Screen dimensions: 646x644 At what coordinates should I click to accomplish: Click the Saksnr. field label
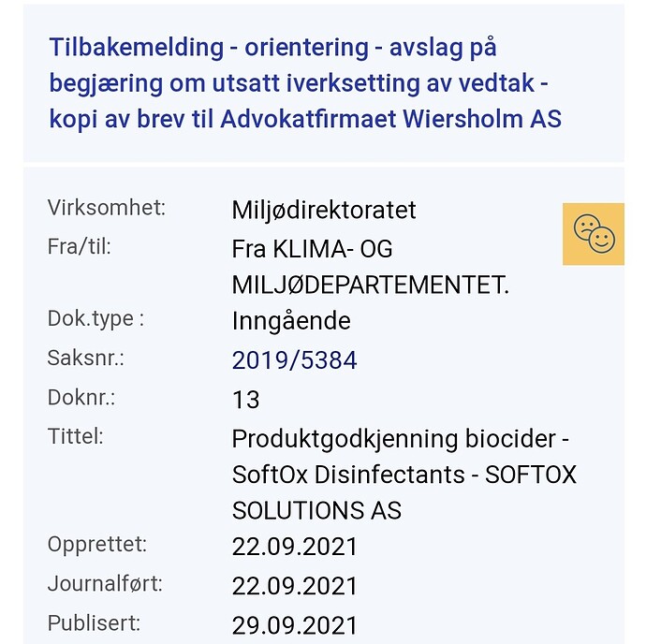coord(85,358)
